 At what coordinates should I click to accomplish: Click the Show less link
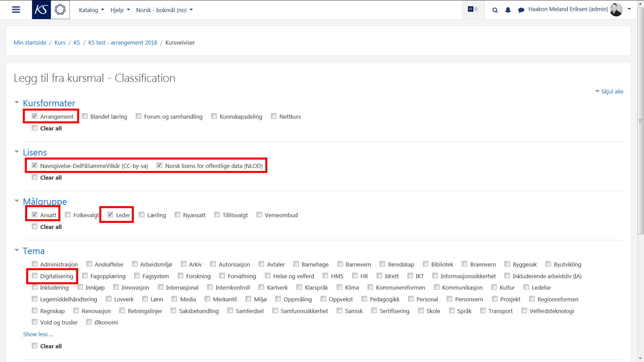pyautogui.click(x=38, y=334)
